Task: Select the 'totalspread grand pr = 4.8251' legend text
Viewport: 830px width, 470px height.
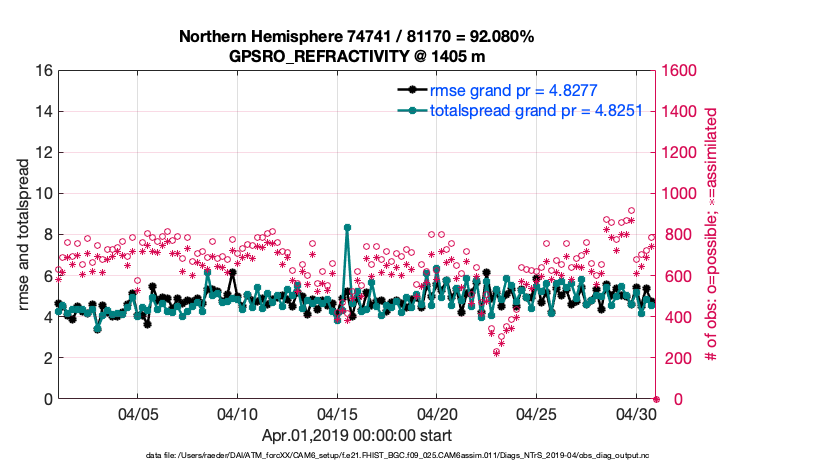Action: (542, 110)
